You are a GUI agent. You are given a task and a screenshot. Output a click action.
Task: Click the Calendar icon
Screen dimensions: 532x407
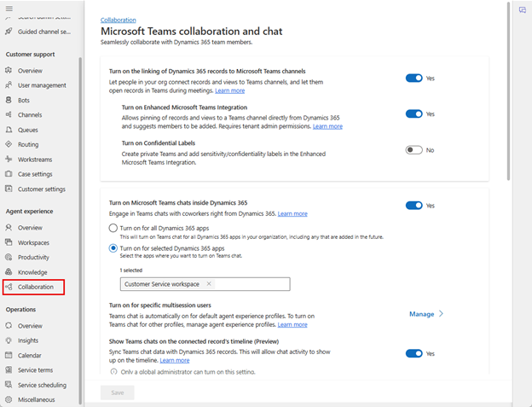pyautogui.click(x=9, y=355)
